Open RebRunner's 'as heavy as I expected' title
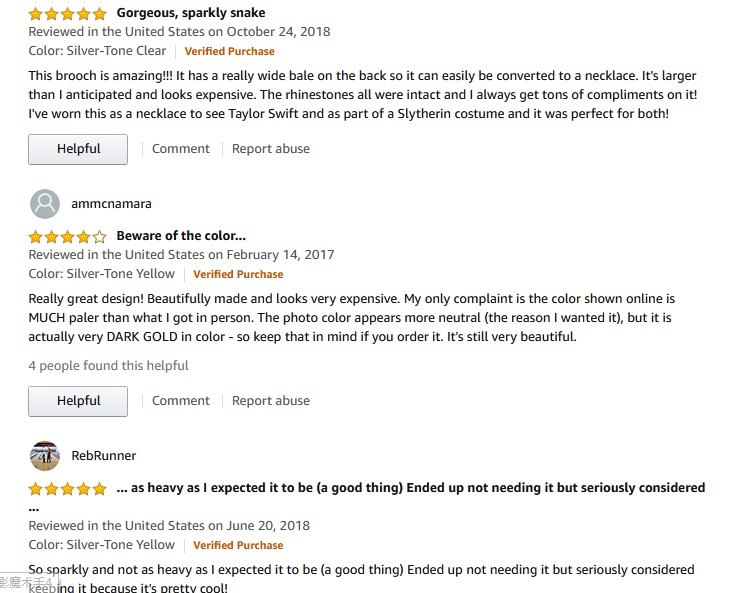This screenshot has width=750, height=593. [x=410, y=488]
